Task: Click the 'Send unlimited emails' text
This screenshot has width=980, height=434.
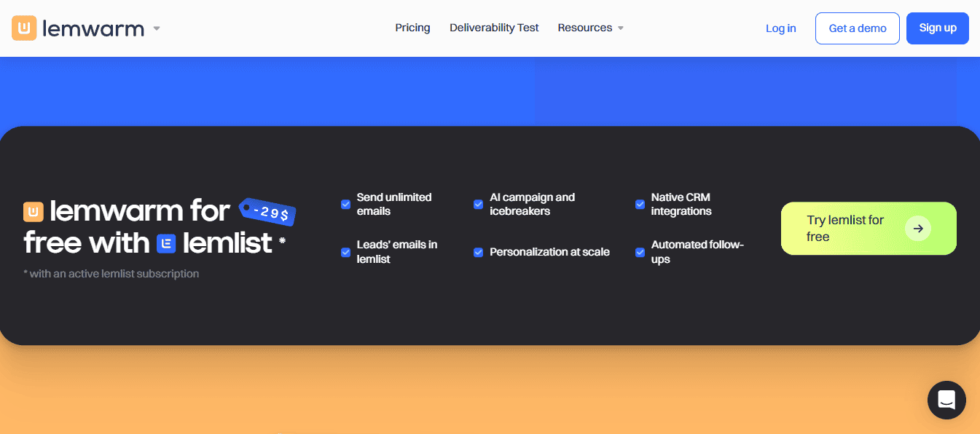Action: [394, 204]
